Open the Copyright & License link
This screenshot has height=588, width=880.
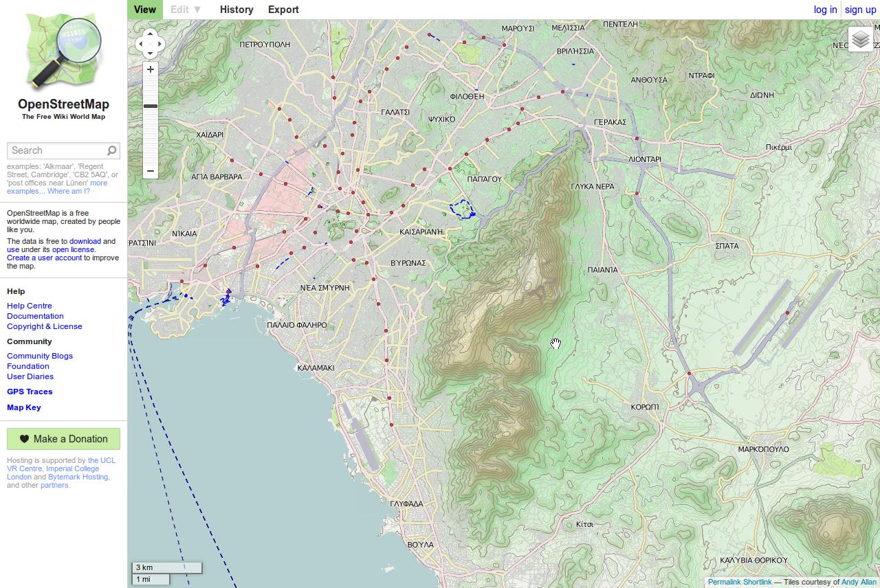(x=45, y=326)
